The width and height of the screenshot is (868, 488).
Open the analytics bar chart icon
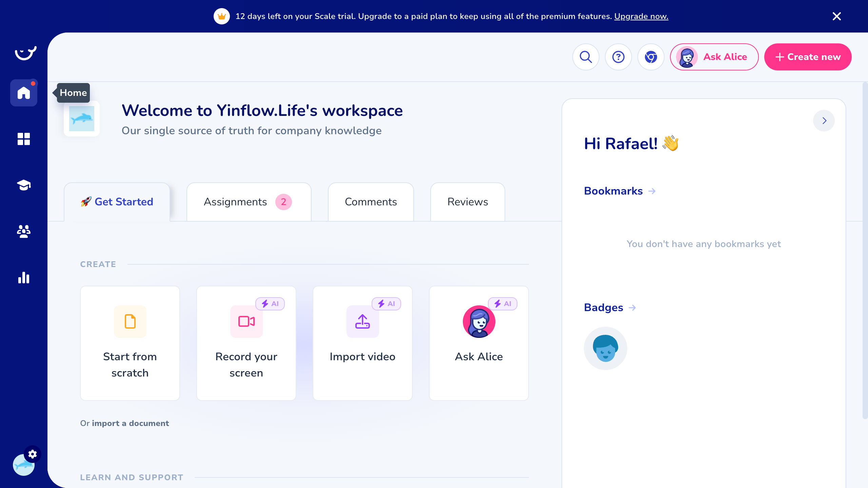pos(24,278)
